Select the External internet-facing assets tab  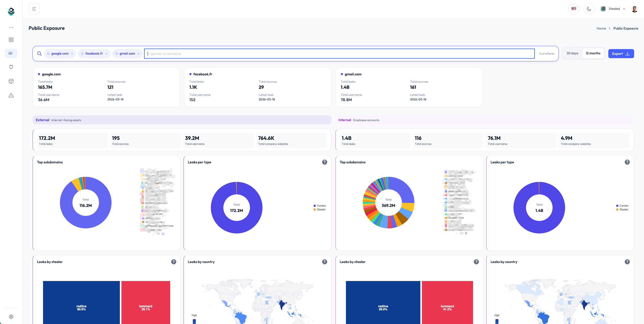[182, 120]
